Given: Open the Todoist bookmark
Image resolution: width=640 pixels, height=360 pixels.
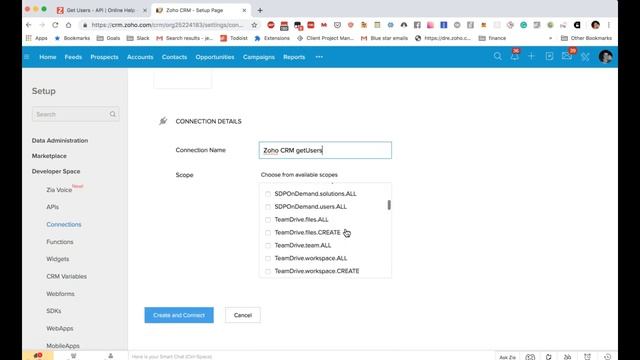Looking at the screenshot, I should click(x=234, y=38).
